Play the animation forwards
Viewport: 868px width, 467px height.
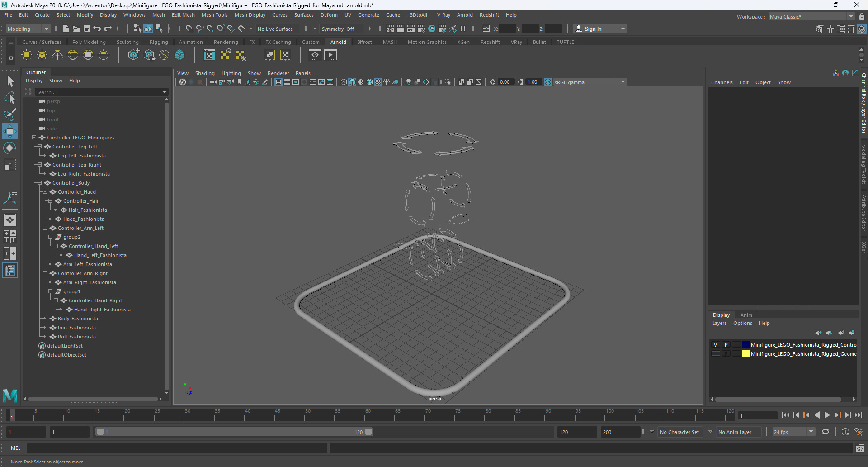click(827, 415)
